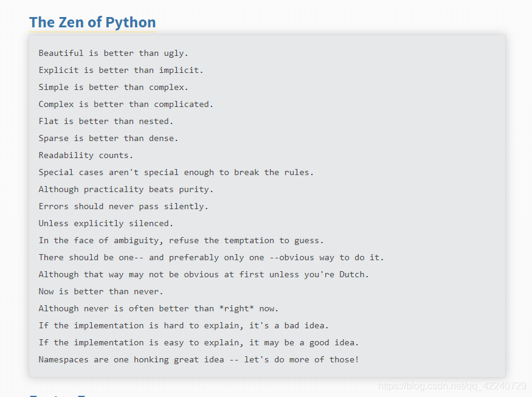The image size is (532, 397).
Task: Click the line 'Complex is better than complicated.'
Action: pos(126,104)
